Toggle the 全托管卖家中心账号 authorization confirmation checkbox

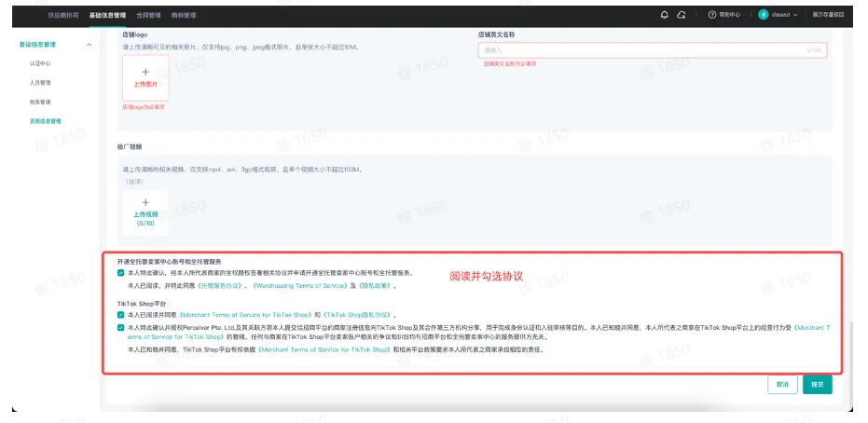120,273
